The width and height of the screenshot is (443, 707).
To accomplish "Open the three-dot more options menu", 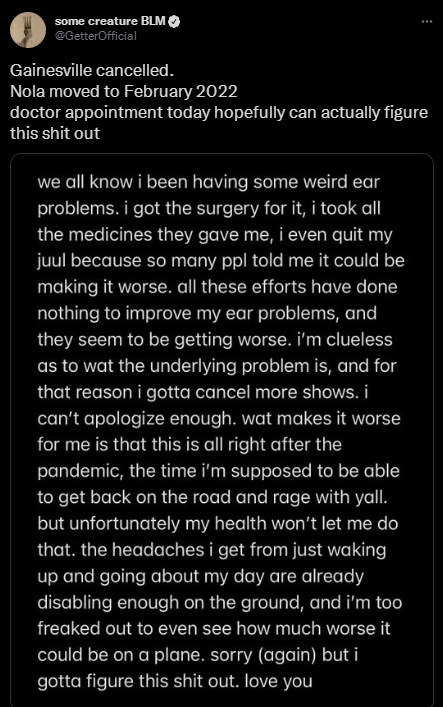I will [x=426, y=21].
